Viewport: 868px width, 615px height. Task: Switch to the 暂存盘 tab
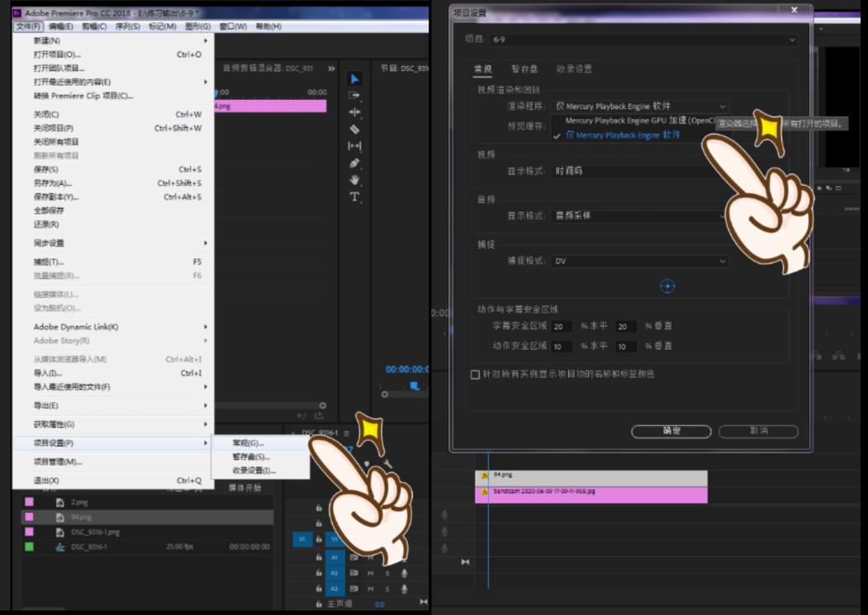pyautogui.click(x=524, y=69)
